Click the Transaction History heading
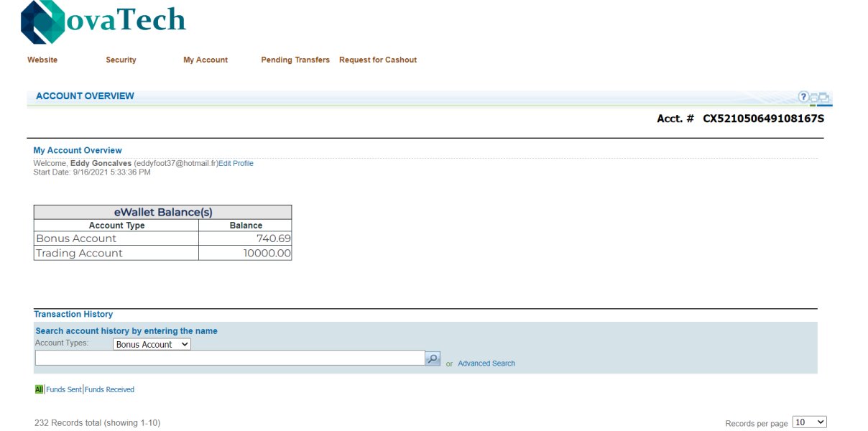The width and height of the screenshot is (868, 431). (x=73, y=315)
